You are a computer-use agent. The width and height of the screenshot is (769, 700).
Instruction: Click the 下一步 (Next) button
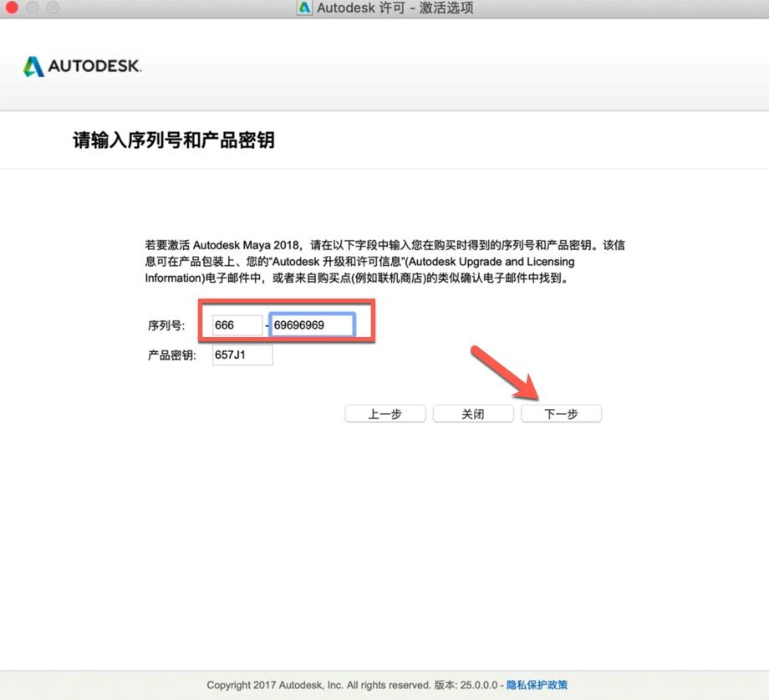pos(561,413)
